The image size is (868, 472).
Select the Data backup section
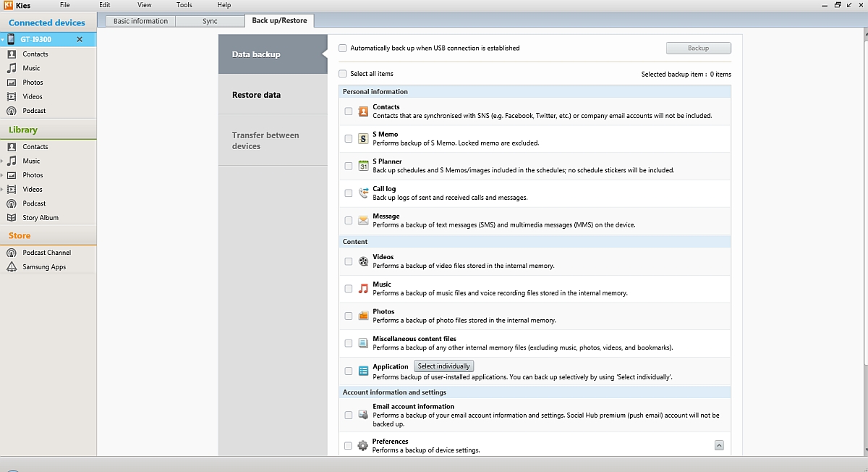coord(273,54)
